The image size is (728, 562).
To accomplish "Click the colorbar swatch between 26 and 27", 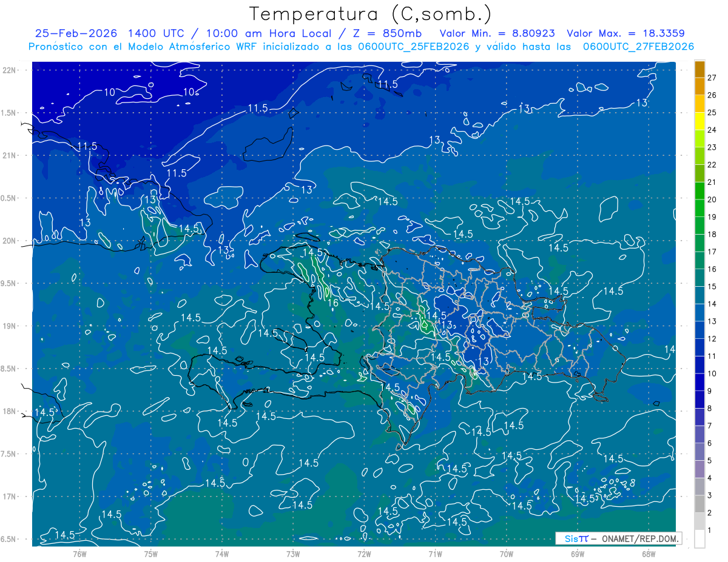I will 699,86.
